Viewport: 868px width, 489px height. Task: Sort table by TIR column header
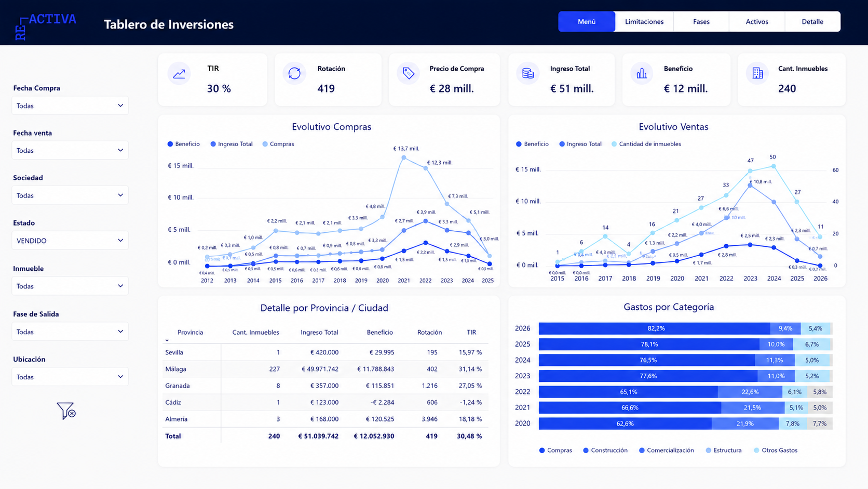[471, 332]
